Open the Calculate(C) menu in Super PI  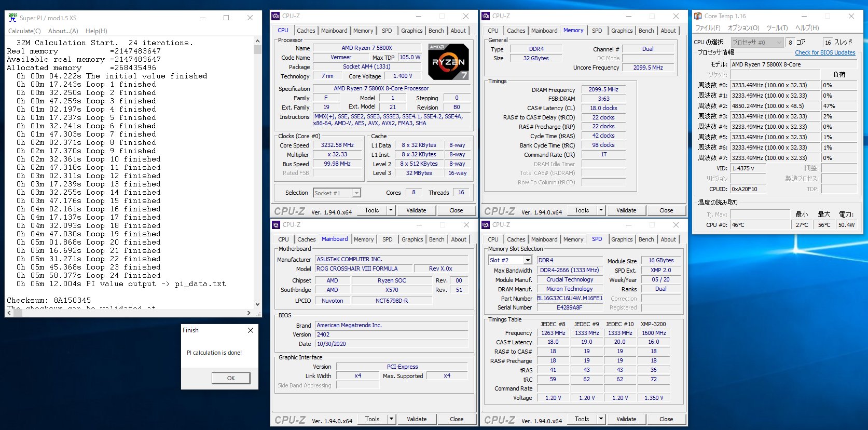(x=24, y=31)
